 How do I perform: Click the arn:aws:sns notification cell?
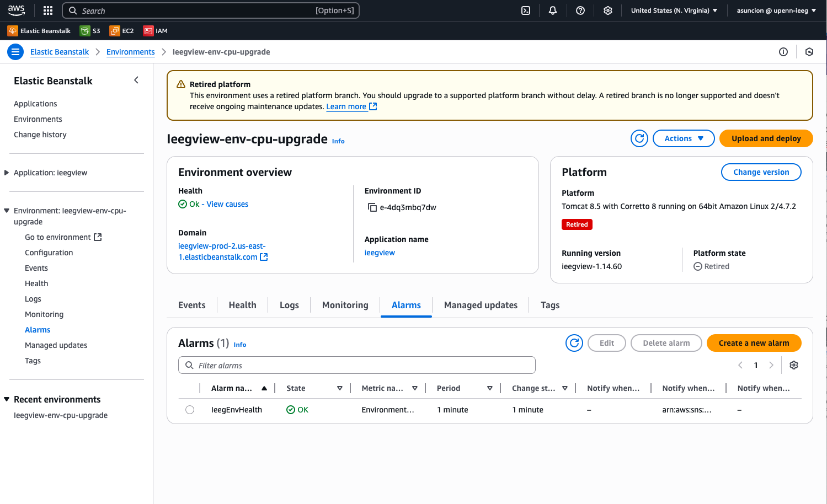point(687,410)
